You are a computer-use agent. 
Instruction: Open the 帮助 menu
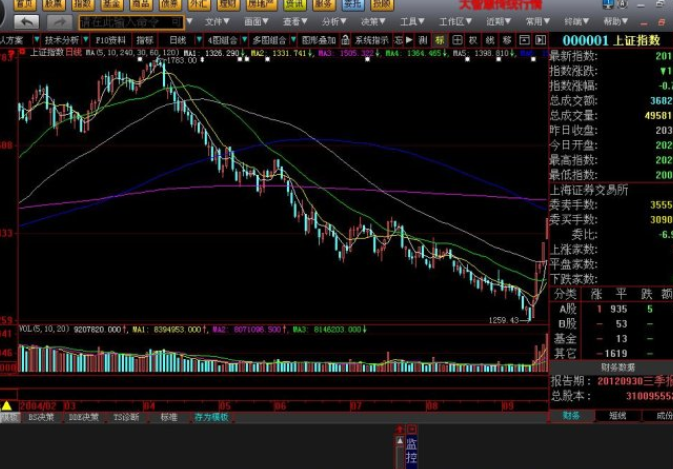[616, 21]
